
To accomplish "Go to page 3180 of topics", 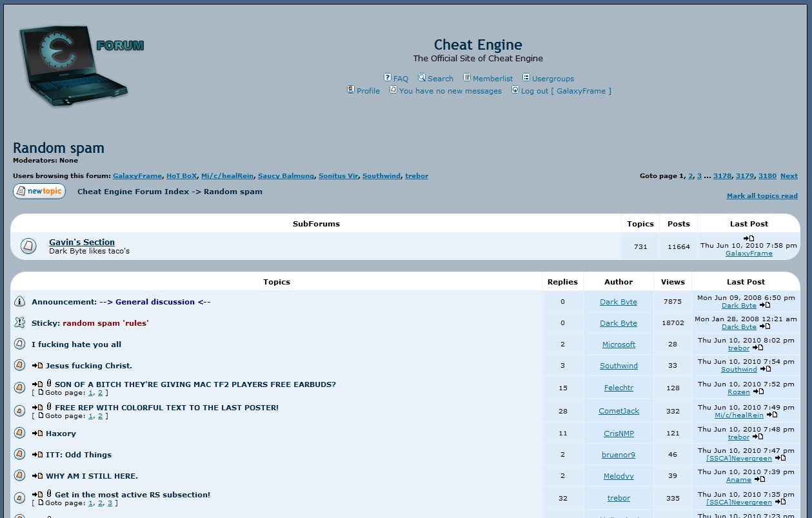I will (767, 175).
